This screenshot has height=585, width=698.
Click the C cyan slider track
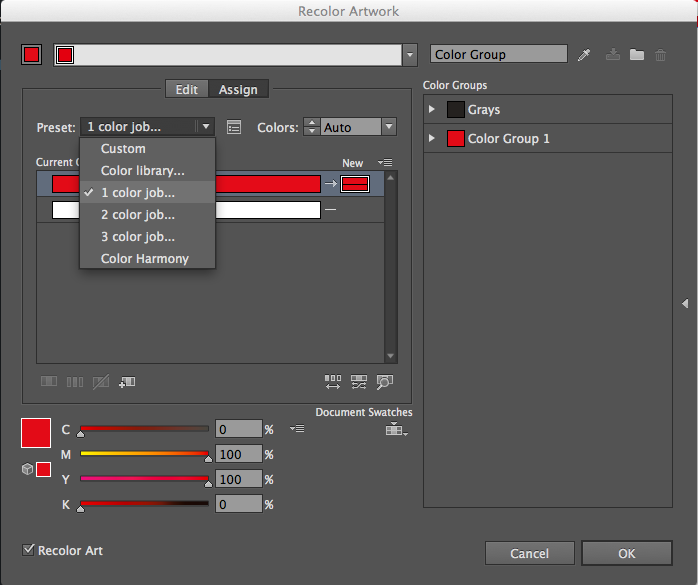click(x=144, y=429)
